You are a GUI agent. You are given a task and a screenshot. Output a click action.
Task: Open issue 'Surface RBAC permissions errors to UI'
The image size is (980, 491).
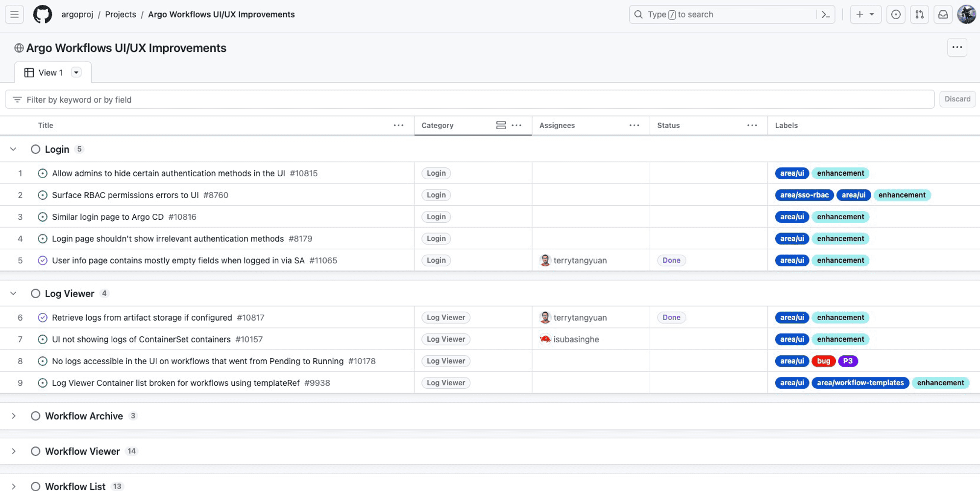(125, 195)
